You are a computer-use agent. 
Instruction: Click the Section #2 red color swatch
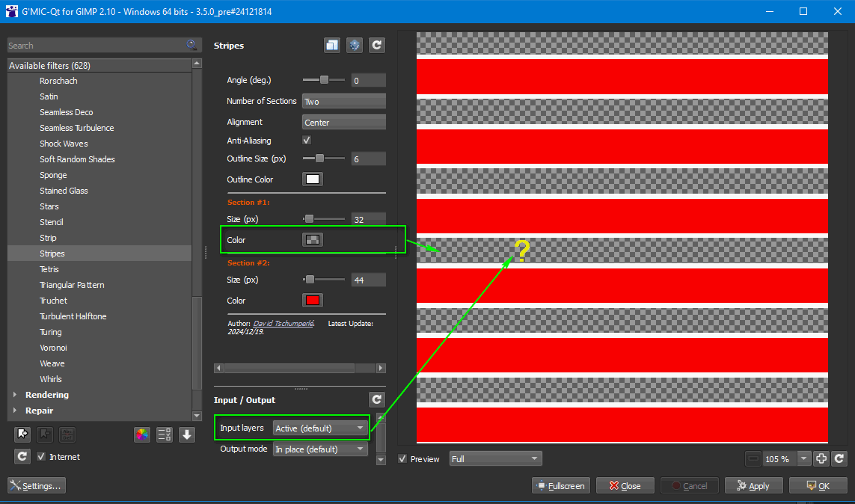tap(313, 300)
